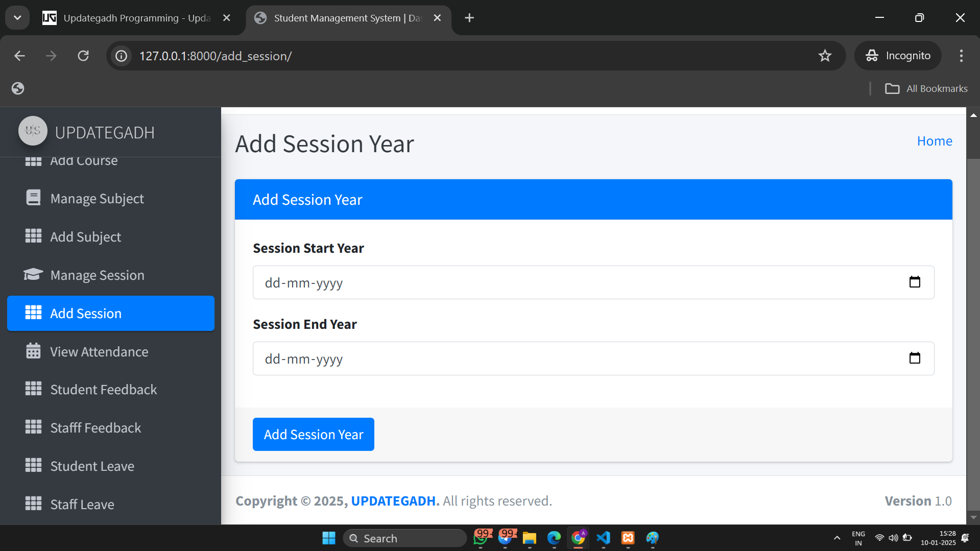Click the Stafff Feedback grid icon

coord(33,427)
